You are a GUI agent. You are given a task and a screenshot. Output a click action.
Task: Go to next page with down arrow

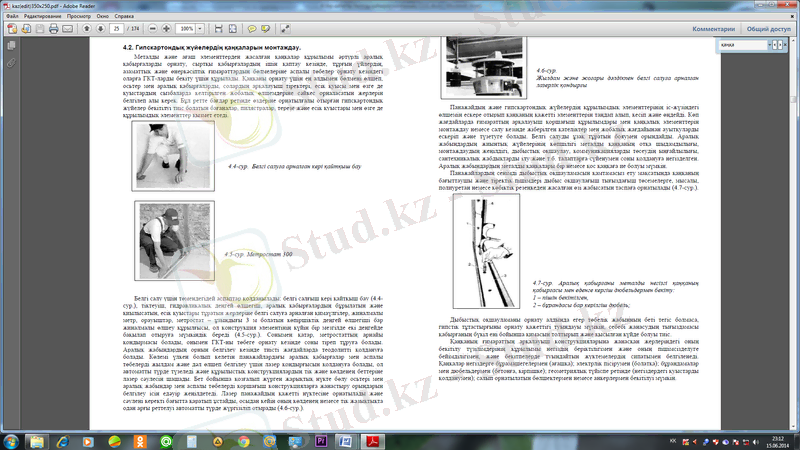(101, 29)
